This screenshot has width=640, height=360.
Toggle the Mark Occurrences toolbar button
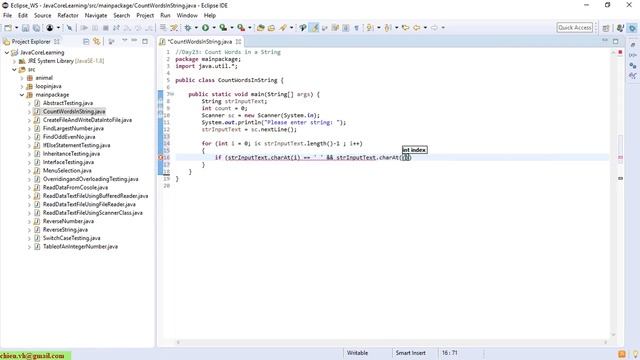tap(314, 28)
